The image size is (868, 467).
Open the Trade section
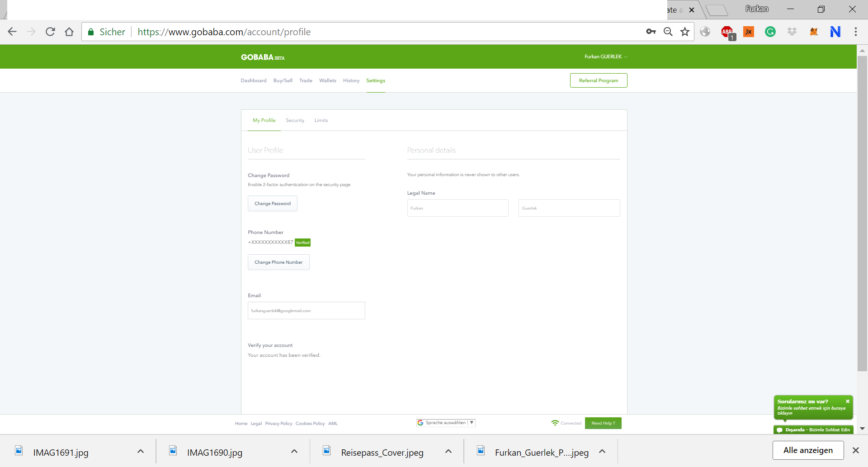click(x=306, y=80)
